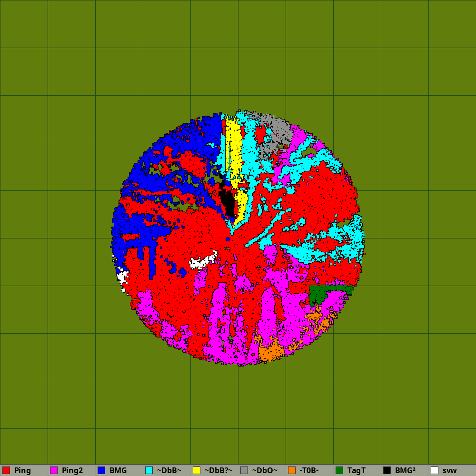Click the 'Ping2' legend label
The width and height of the screenshot is (476, 476).
click(72, 471)
